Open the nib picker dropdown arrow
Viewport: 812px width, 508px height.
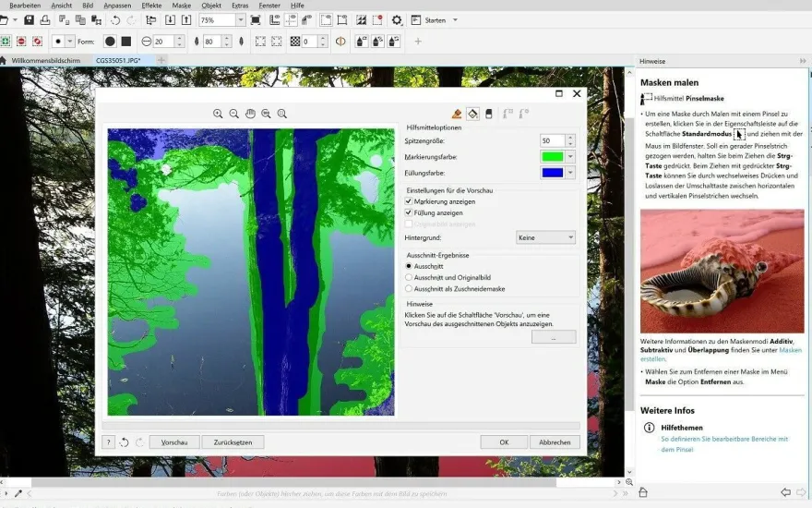pyautogui.click(x=70, y=41)
